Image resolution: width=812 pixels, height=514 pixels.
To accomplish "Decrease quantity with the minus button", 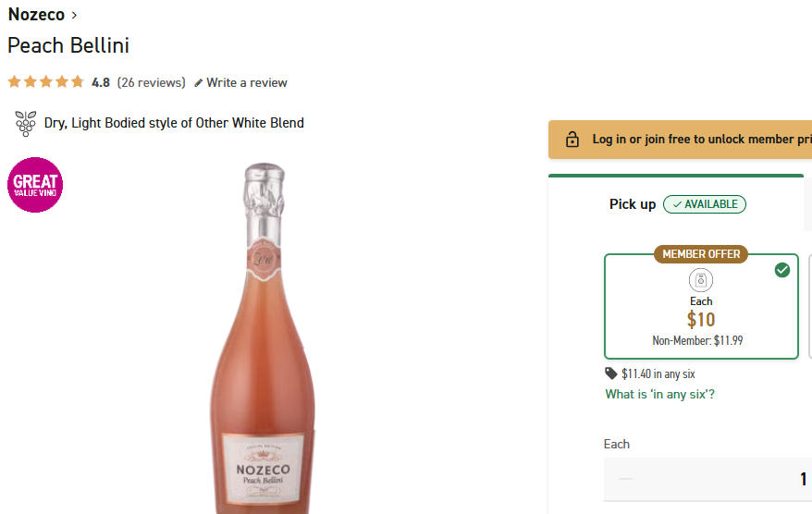I will 626,479.
